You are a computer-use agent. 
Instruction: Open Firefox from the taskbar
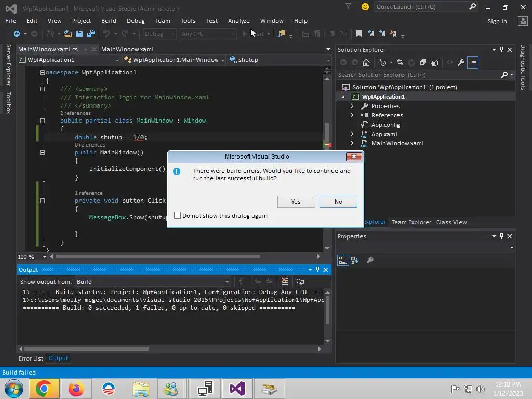tap(76, 389)
